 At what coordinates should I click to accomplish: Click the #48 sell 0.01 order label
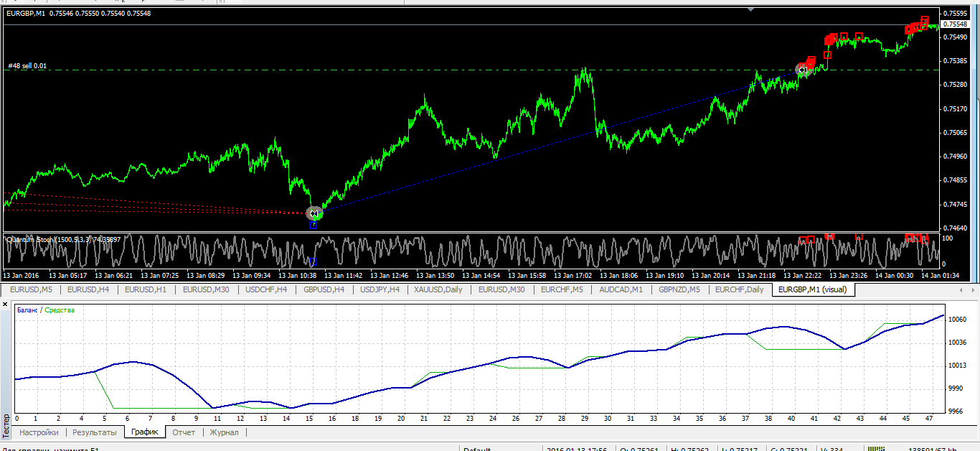(27, 66)
